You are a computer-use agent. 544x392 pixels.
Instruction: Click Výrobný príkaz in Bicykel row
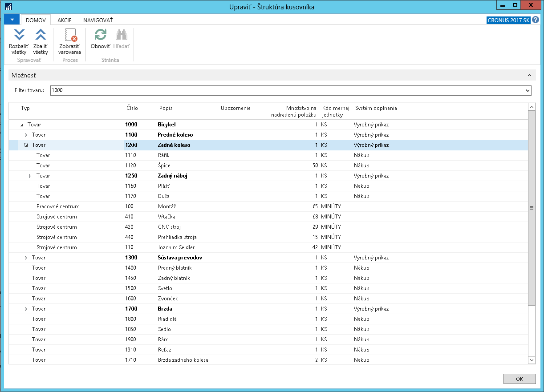[x=371, y=125]
